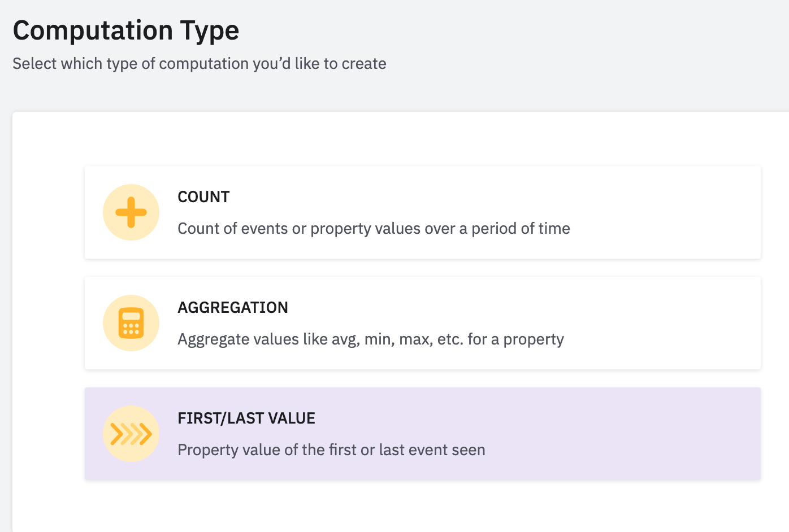
Task: Choose the FIRST/LAST VALUE title
Action: pos(246,418)
